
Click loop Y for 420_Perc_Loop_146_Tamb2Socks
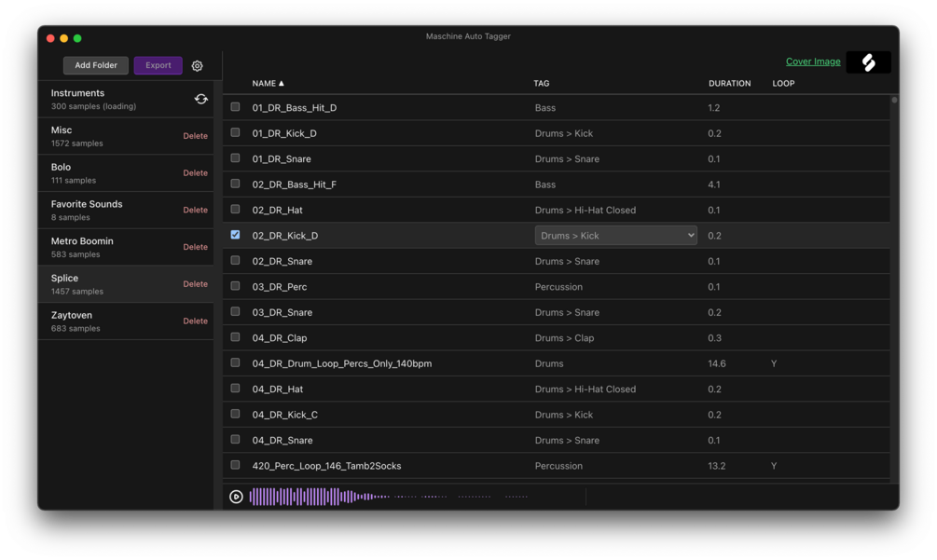(774, 466)
